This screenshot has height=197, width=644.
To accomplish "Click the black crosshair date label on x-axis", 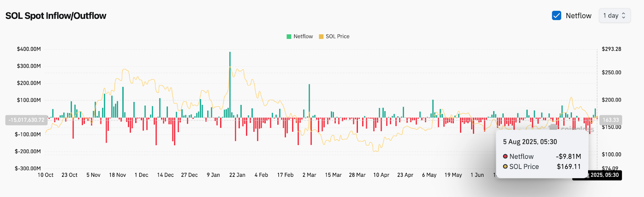I will [x=604, y=175].
